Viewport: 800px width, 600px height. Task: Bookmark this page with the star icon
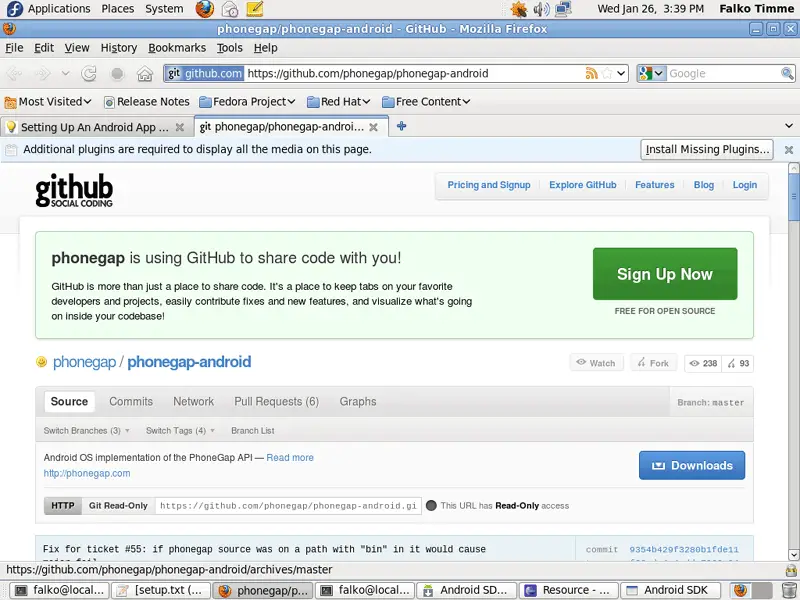607,73
